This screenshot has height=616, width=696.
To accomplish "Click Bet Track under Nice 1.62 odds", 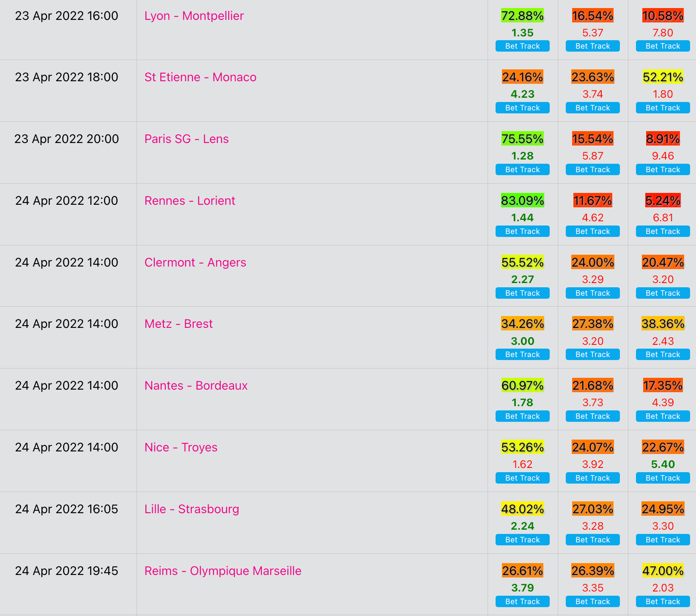I will (x=523, y=478).
